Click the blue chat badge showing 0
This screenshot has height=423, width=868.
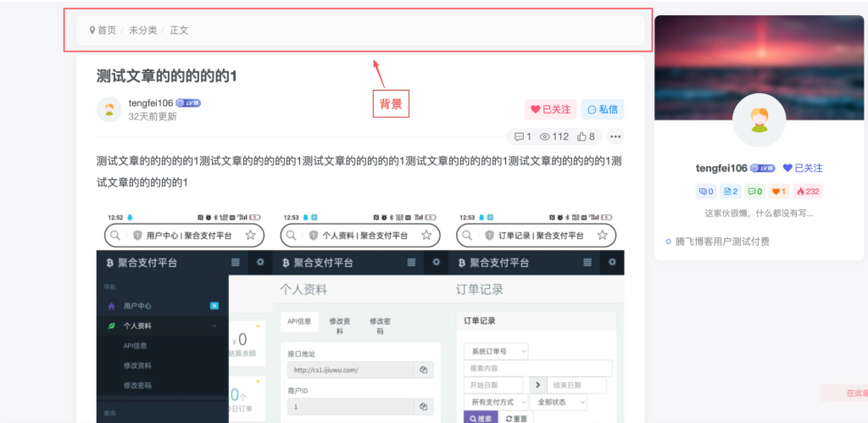[706, 192]
